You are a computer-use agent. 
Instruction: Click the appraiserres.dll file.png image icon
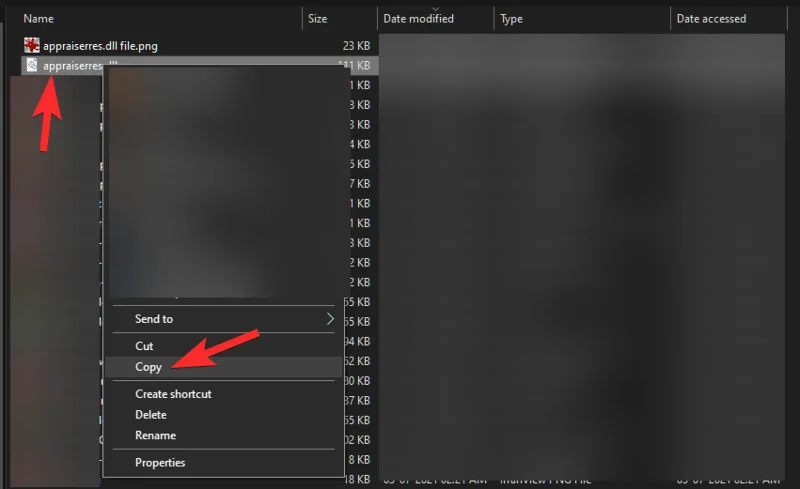32,45
